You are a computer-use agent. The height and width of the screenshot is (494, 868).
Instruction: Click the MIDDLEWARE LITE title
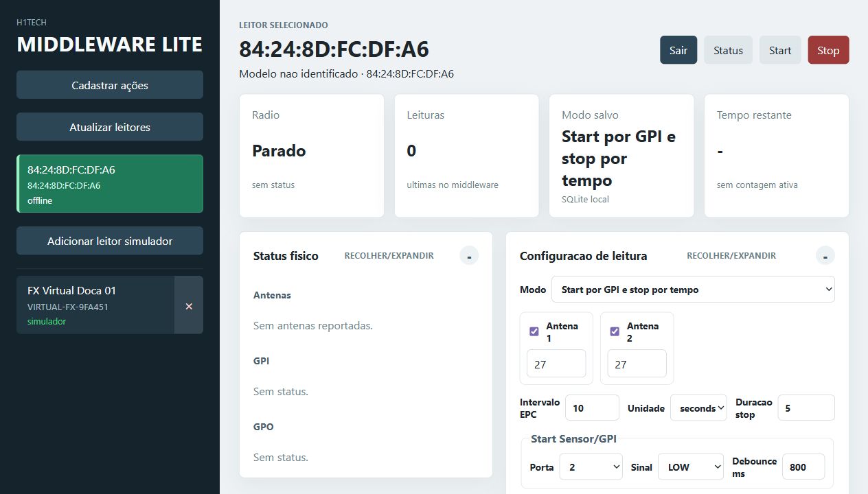pos(110,45)
